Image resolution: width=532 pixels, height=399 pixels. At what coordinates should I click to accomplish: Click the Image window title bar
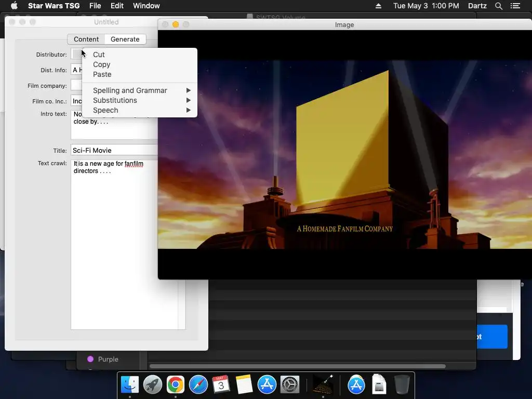[345, 24]
